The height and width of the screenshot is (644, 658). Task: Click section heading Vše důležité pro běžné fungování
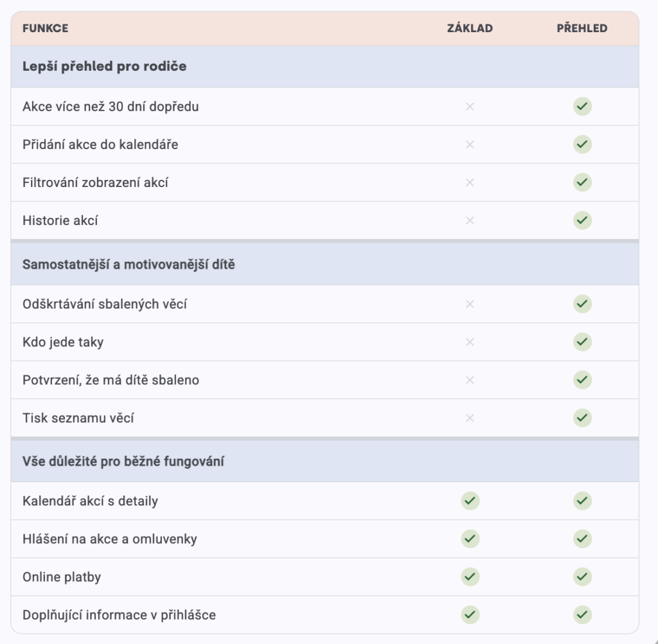[123, 461]
